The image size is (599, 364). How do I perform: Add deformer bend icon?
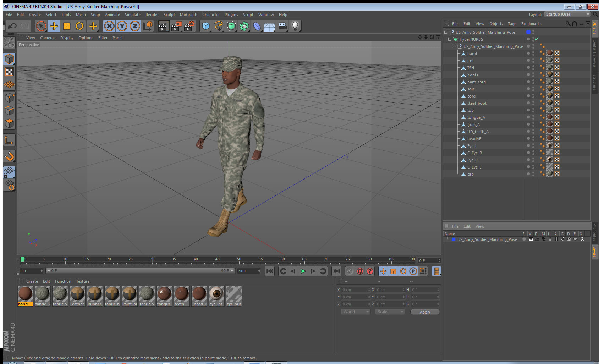point(257,26)
